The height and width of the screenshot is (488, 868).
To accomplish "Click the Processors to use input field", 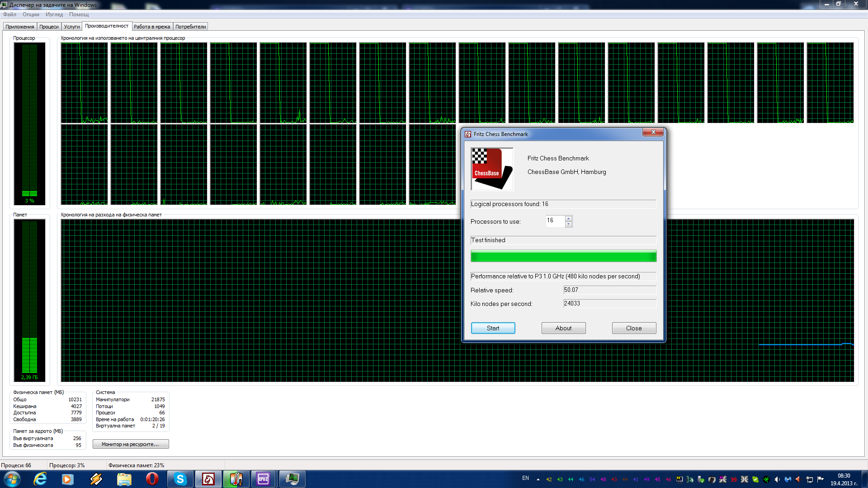I will point(555,221).
